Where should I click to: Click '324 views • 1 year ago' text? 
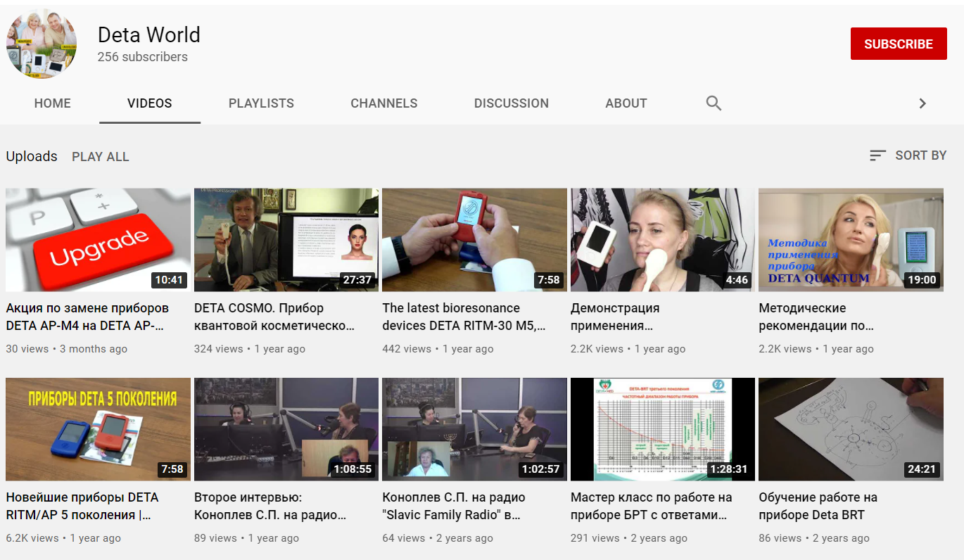point(250,349)
